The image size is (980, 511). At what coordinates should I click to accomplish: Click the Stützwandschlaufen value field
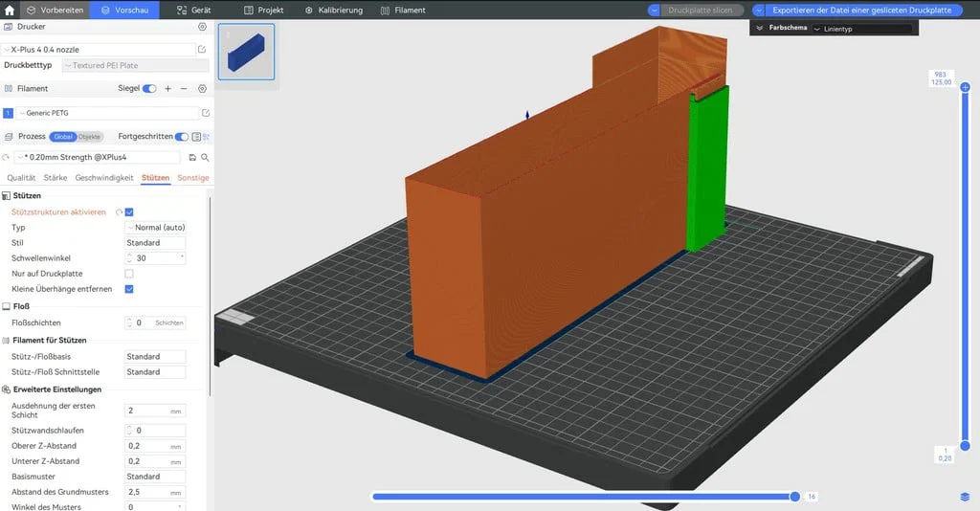coord(155,431)
